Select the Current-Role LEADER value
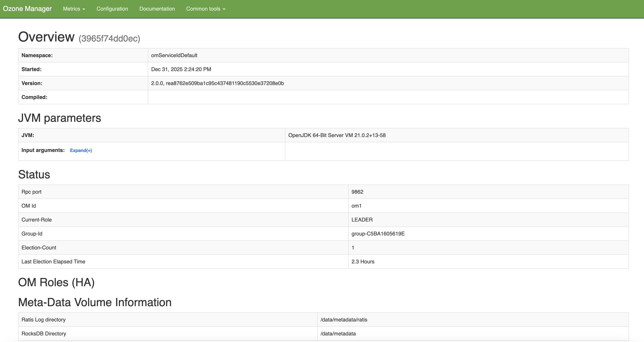This screenshot has width=644, height=342. pyautogui.click(x=362, y=220)
